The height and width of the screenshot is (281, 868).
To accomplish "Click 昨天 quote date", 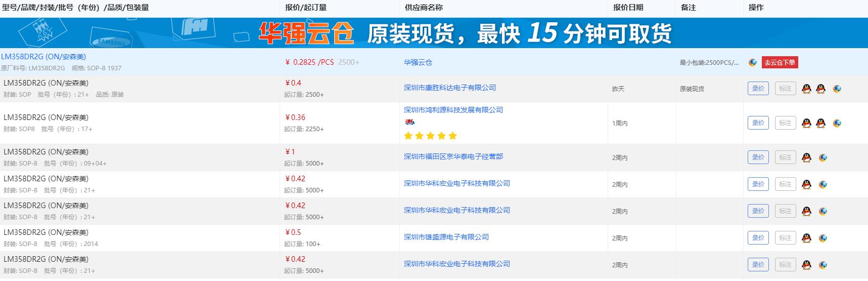I will (618, 89).
